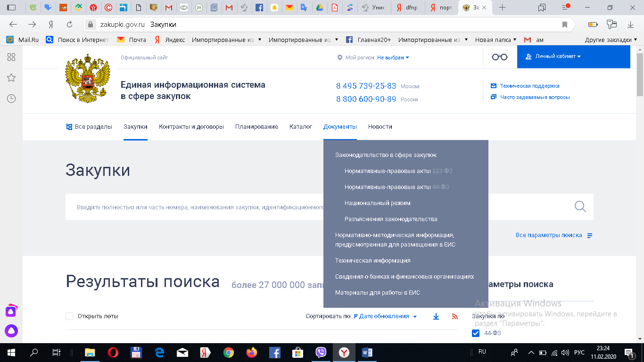
Task: Open Viber from the Windows taskbar
Action: [321, 353]
